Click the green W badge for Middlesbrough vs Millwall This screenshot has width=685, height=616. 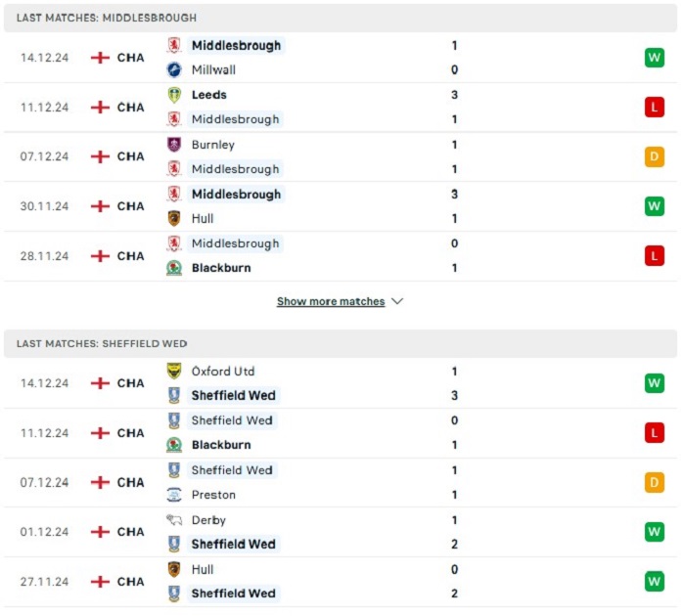tap(654, 58)
